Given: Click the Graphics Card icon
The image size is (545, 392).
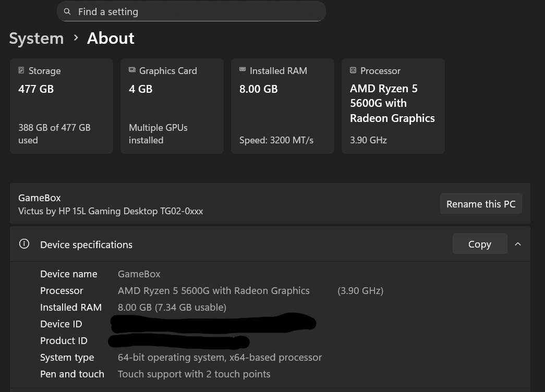Looking at the screenshot, I should point(132,70).
